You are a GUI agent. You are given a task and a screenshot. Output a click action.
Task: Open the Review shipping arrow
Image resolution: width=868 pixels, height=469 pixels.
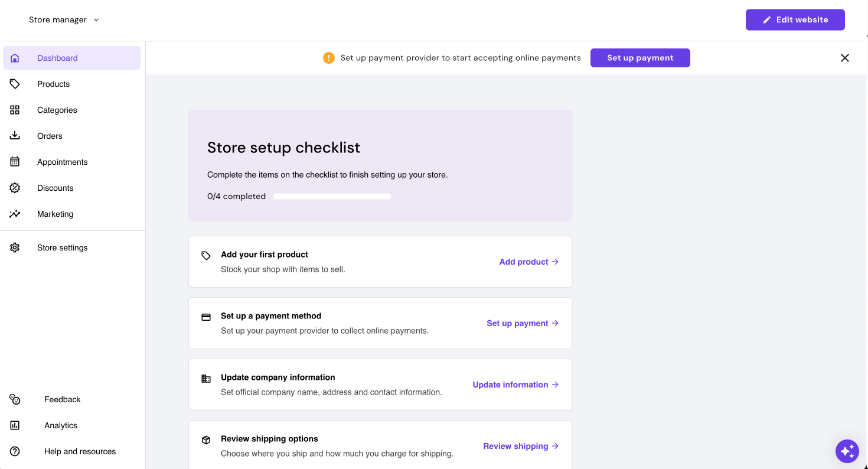coord(555,446)
